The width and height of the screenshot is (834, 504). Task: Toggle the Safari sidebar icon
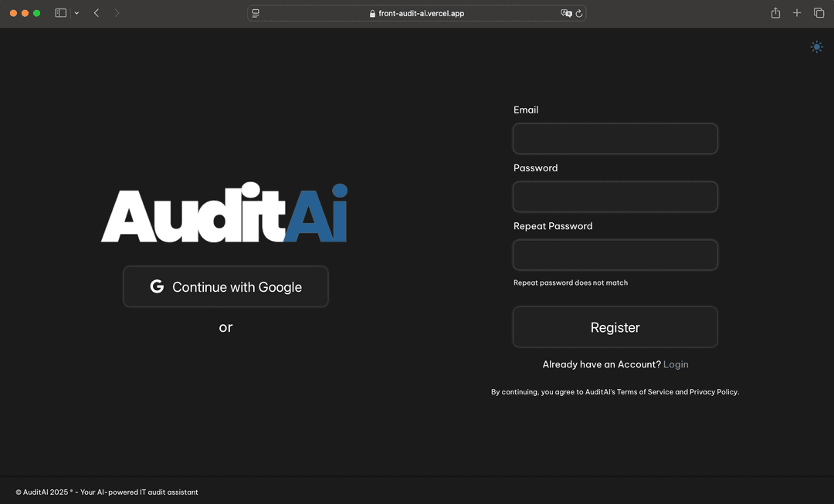(x=59, y=12)
